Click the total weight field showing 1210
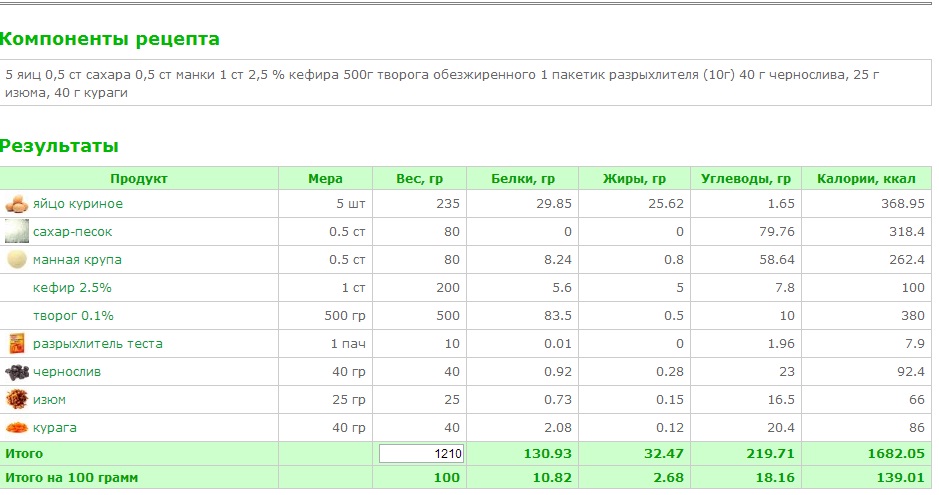Screen dimensions: 939x495 (x=421, y=454)
